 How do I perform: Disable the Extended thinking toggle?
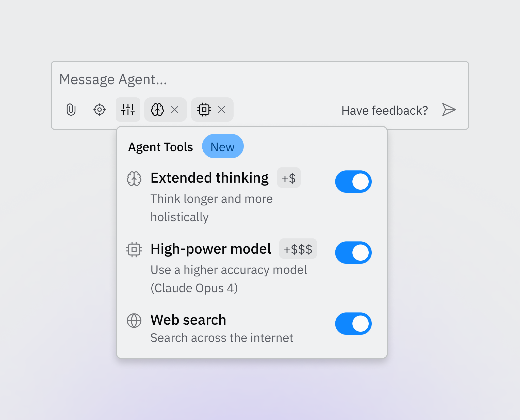(353, 182)
